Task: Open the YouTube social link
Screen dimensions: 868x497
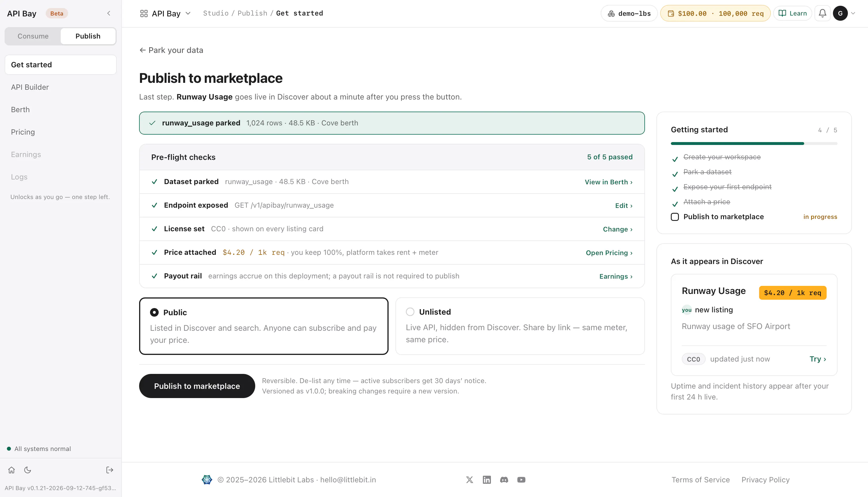Action: pos(521,479)
